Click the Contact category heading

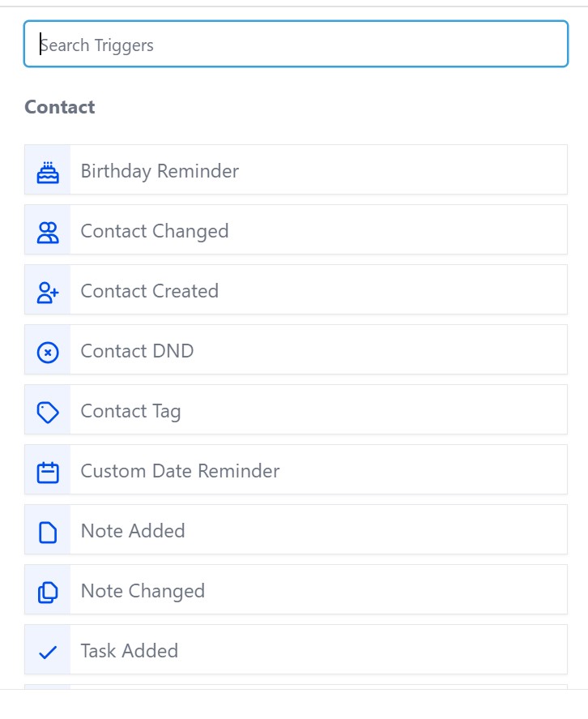60,107
